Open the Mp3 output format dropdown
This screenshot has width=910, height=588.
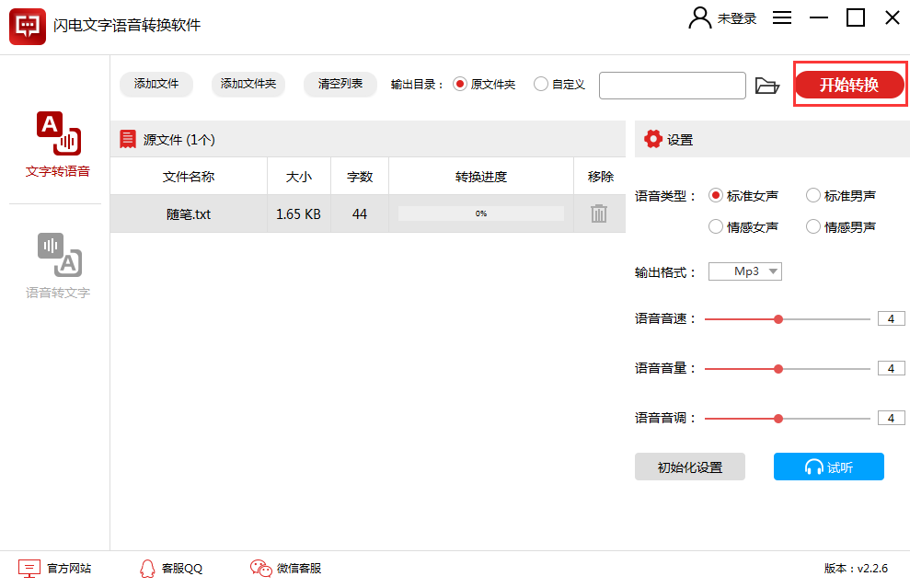coord(744,271)
